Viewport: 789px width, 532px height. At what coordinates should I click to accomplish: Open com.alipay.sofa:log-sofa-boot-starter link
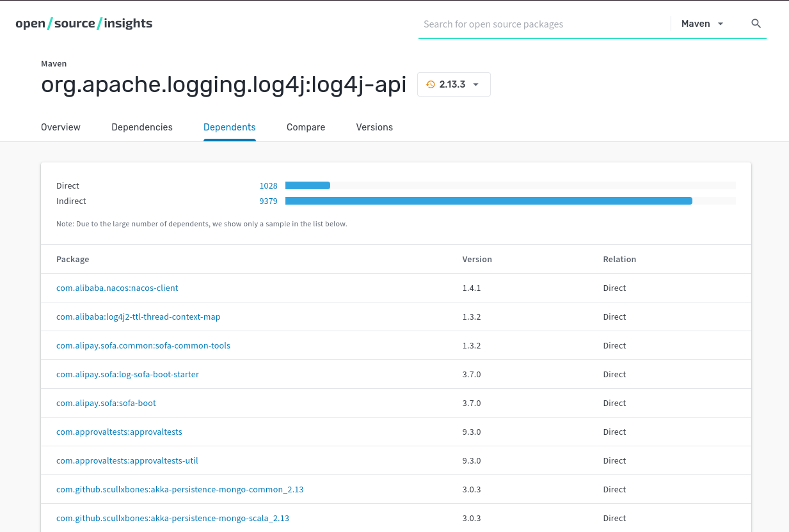click(127, 374)
